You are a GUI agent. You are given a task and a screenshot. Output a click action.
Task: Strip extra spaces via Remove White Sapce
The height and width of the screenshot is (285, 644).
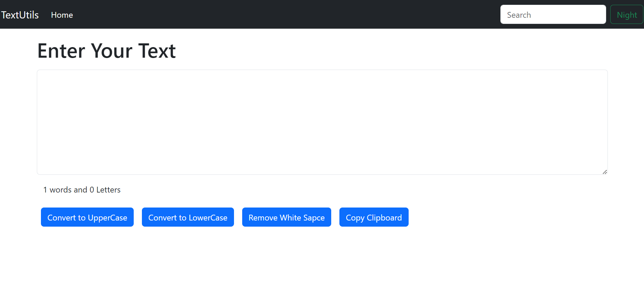[x=286, y=217]
